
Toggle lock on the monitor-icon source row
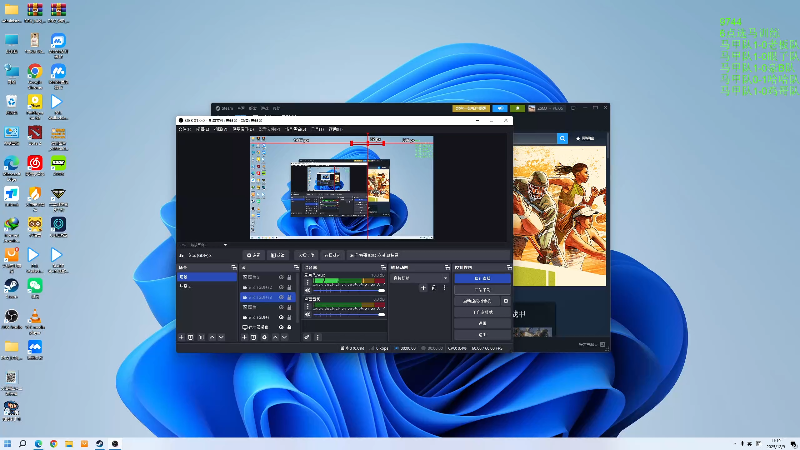pos(289,327)
